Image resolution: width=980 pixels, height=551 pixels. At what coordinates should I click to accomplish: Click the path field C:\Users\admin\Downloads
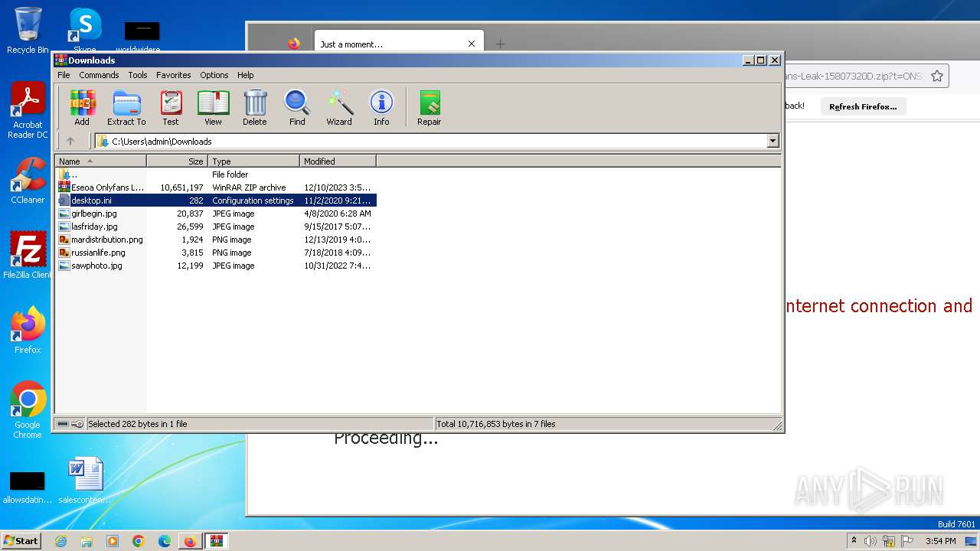coord(431,141)
